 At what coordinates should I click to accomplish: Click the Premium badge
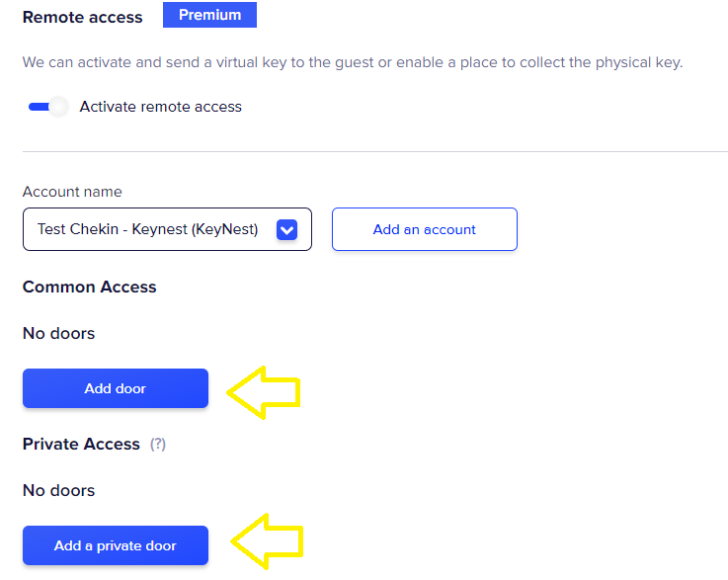click(x=209, y=15)
